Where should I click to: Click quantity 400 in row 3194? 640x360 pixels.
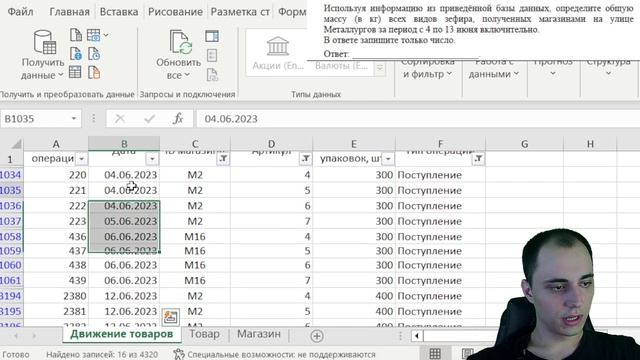click(353, 296)
